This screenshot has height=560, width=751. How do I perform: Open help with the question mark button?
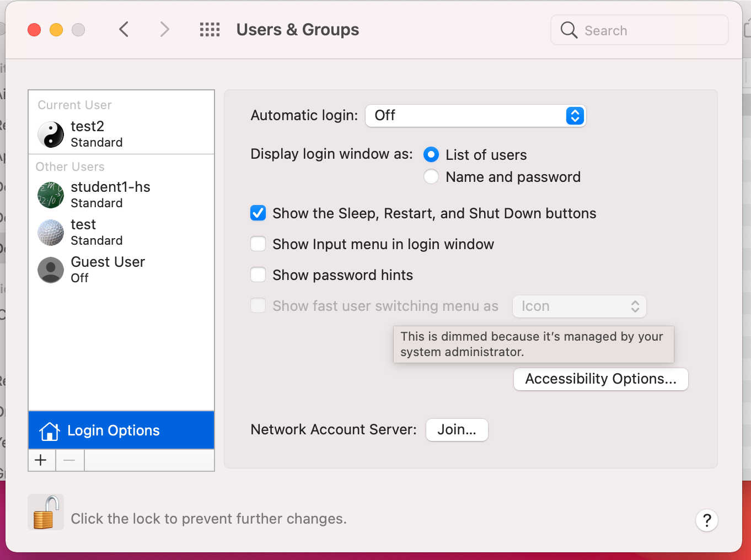(x=706, y=520)
